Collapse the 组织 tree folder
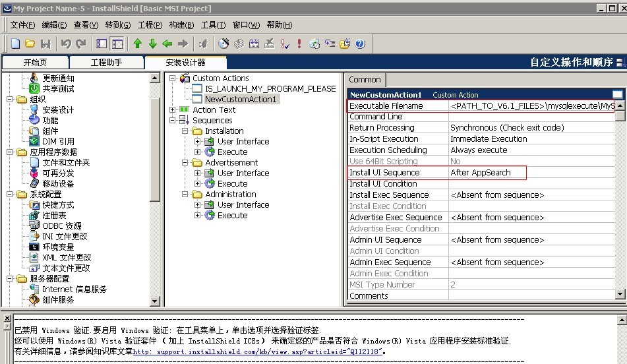The width and height of the screenshot is (627, 364). (x=10, y=99)
